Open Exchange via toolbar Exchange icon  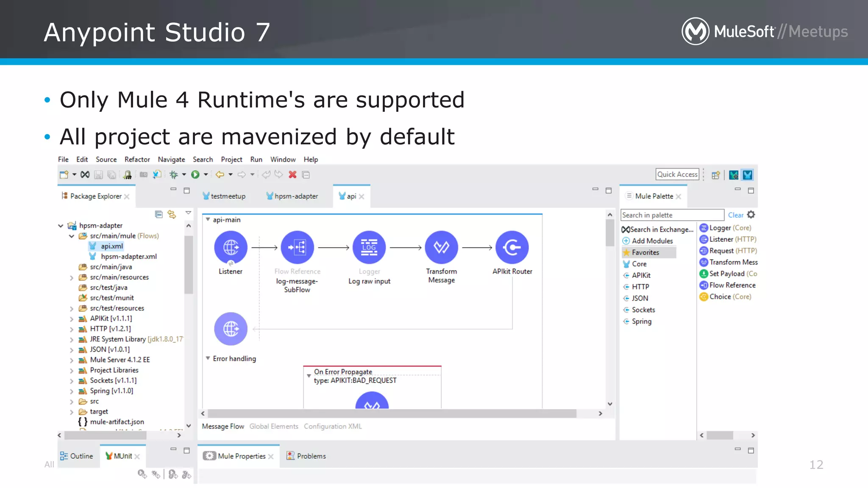(85, 175)
